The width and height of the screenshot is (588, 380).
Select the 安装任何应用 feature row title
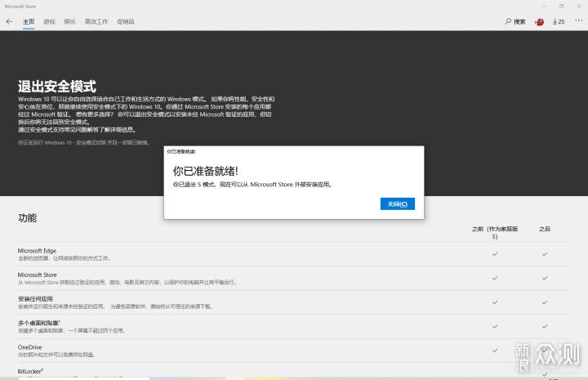point(35,299)
